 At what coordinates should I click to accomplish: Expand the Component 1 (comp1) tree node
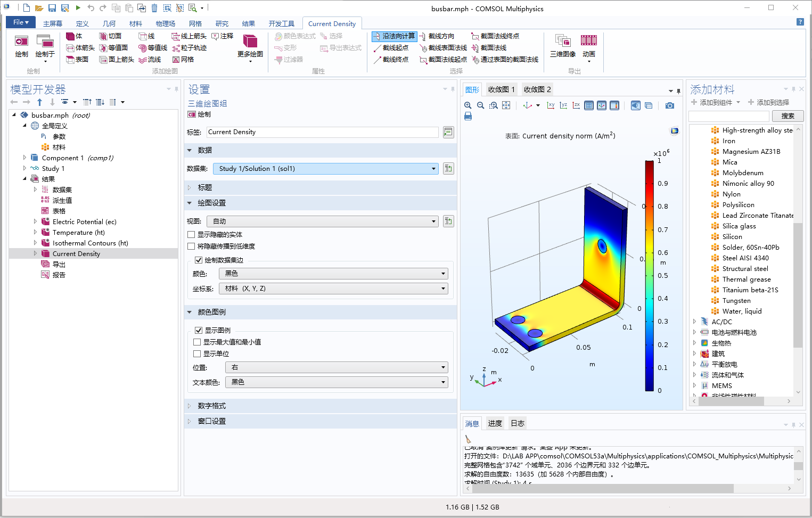click(x=24, y=158)
